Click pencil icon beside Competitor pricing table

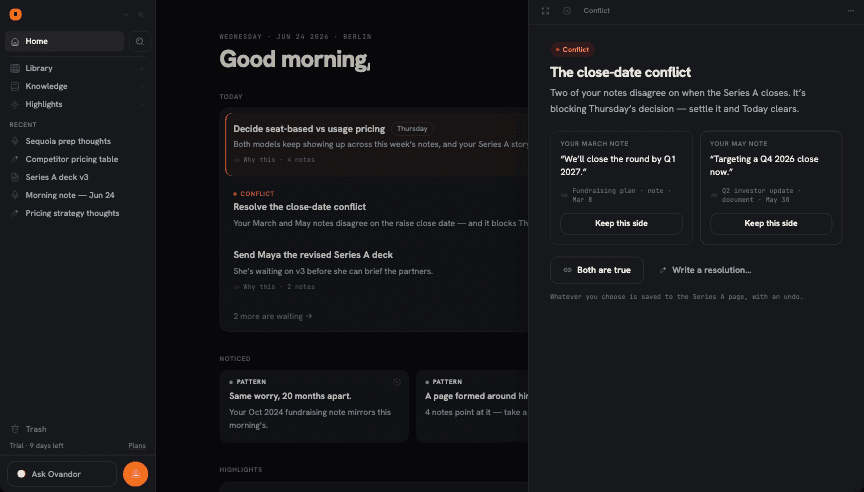click(x=15, y=159)
